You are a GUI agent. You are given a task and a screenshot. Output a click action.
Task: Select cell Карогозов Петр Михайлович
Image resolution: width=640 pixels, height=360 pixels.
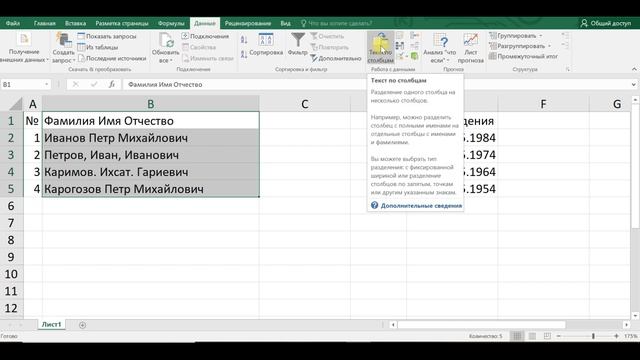coord(151,189)
